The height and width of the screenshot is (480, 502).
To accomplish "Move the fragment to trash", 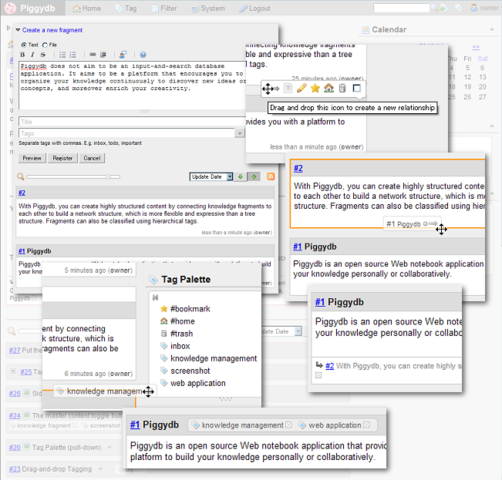I will click(x=342, y=88).
